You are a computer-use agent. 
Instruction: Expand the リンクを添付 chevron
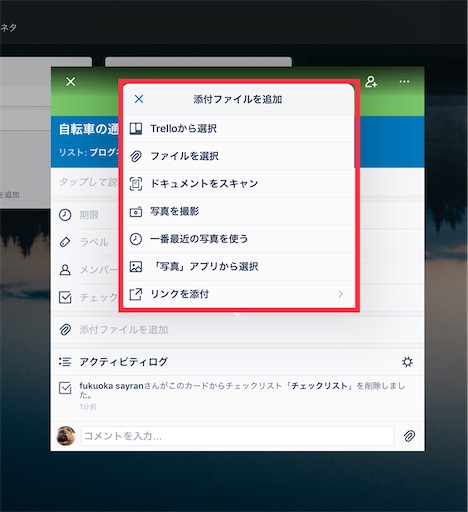tap(340, 294)
